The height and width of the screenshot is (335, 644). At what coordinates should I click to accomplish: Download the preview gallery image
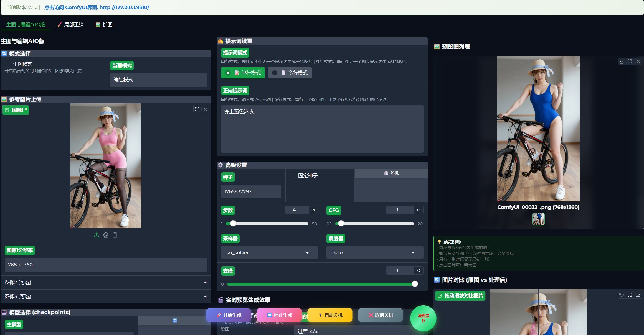pyautogui.click(x=622, y=62)
